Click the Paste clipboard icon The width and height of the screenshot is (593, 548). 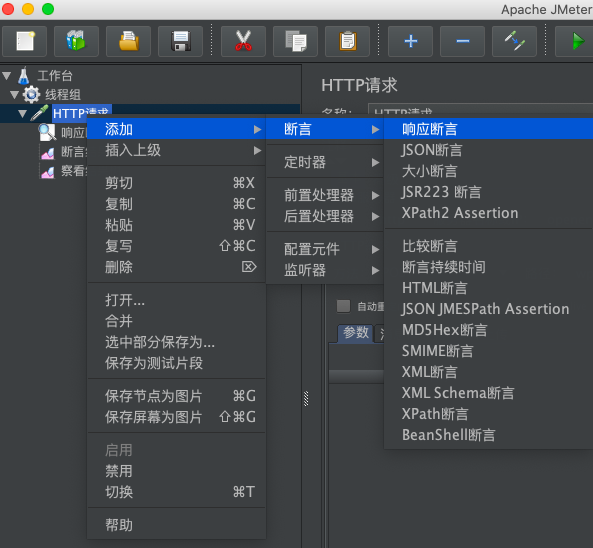pos(347,41)
